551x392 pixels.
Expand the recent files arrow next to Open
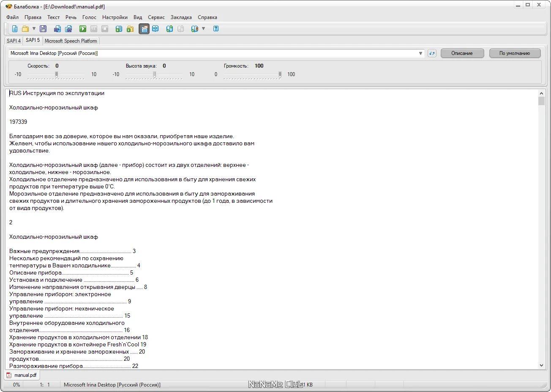34,29
